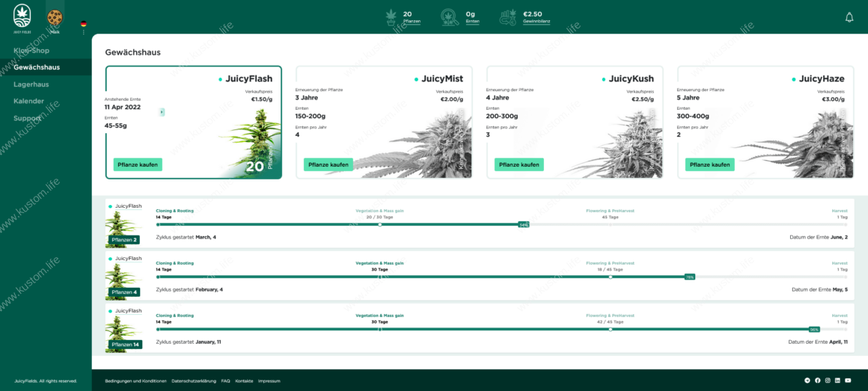Click the 54% progress marker
This screenshot has width=868, height=391.
pos(524,224)
